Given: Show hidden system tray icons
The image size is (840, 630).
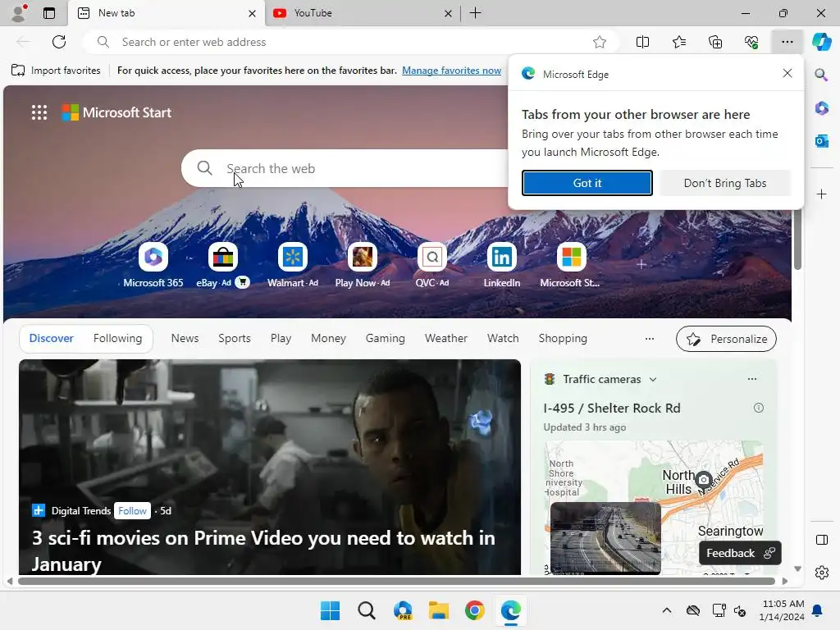Looking at the screenshot, I should 666,610.
